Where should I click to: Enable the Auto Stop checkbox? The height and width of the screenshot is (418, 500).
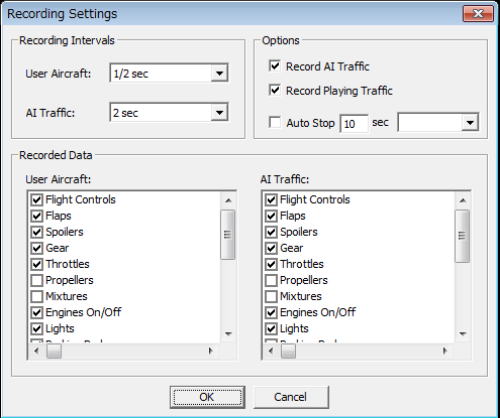click(274, 122)
